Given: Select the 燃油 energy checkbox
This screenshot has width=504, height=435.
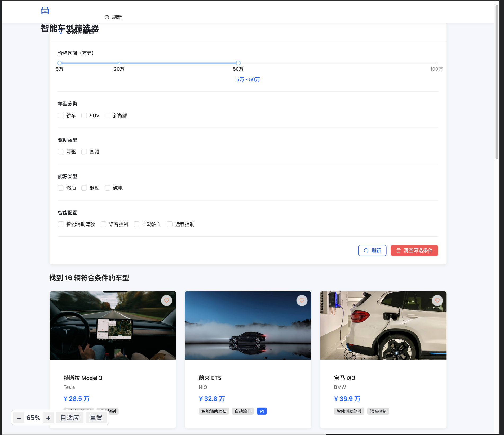Looking at the screenshot, I should [61, 188].
